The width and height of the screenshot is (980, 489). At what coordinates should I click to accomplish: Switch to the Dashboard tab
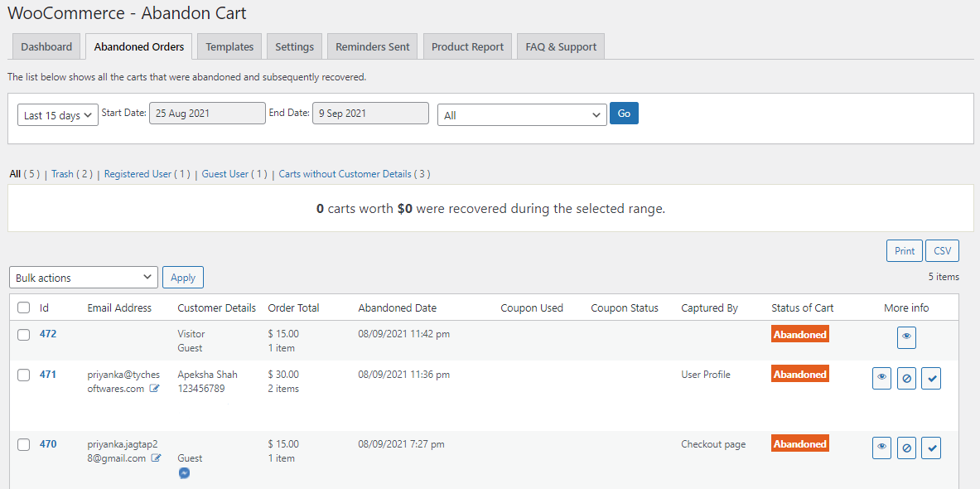[x=46, y=47]
